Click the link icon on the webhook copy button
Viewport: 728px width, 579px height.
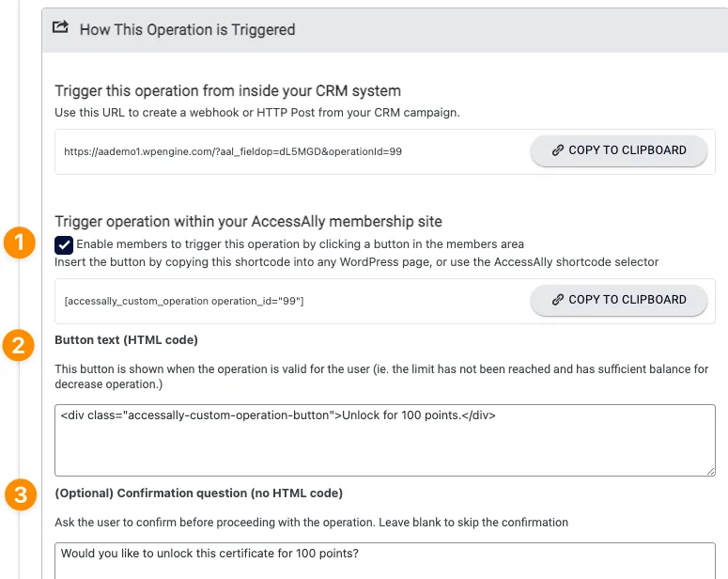(558, 150)
